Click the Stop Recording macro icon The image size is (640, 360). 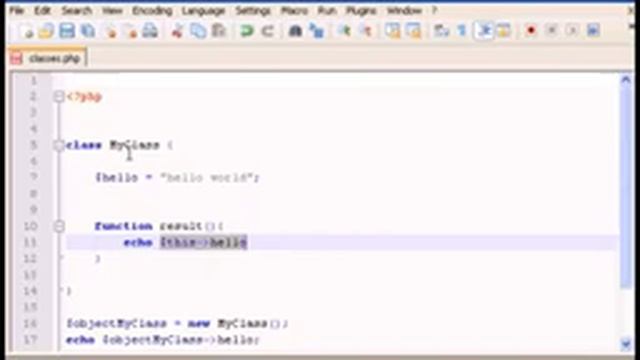click(551, 31)
